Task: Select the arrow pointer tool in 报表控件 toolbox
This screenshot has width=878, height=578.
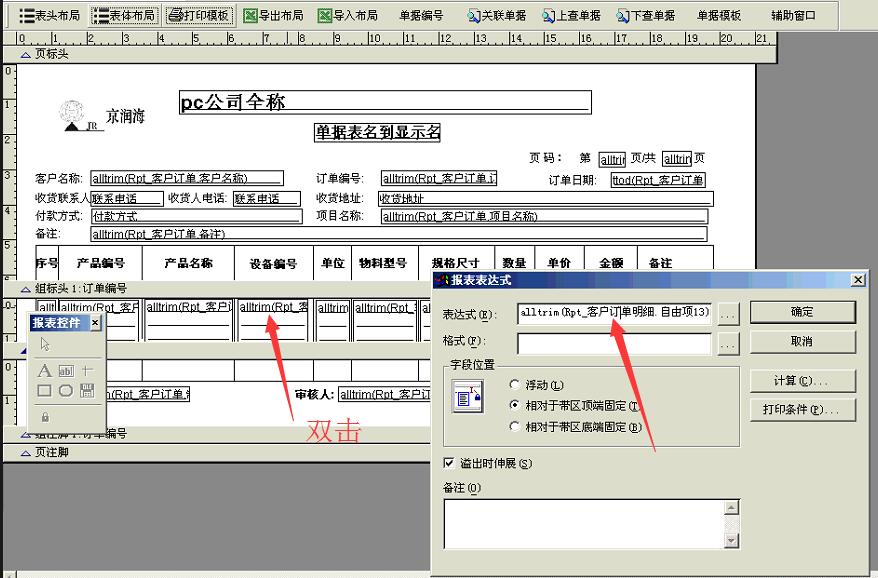Action: [45, 344]
